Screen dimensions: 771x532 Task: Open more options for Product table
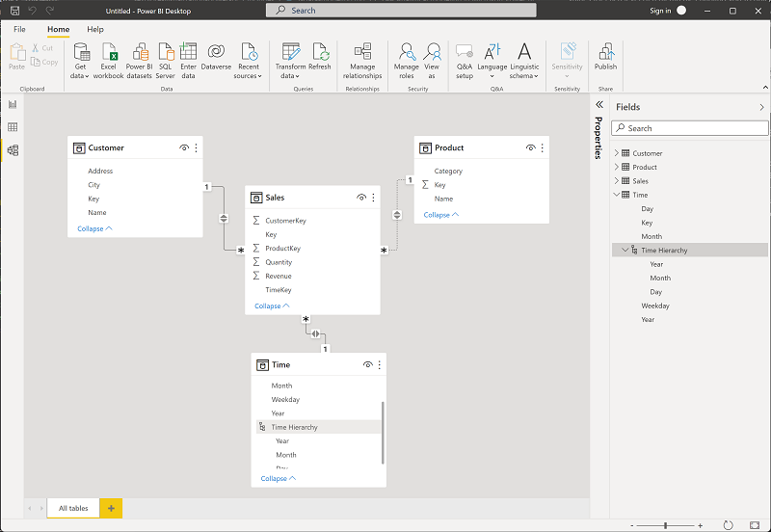543,147
